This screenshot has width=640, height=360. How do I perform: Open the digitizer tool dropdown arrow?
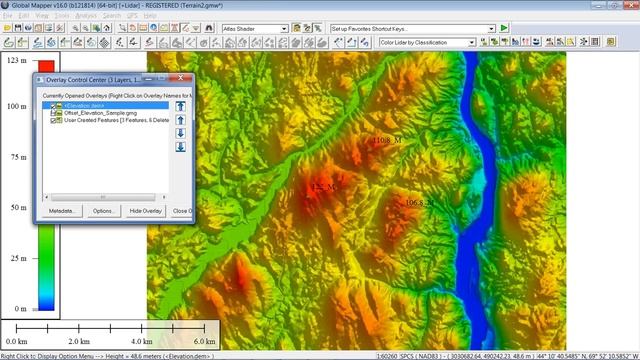point(196,28)
